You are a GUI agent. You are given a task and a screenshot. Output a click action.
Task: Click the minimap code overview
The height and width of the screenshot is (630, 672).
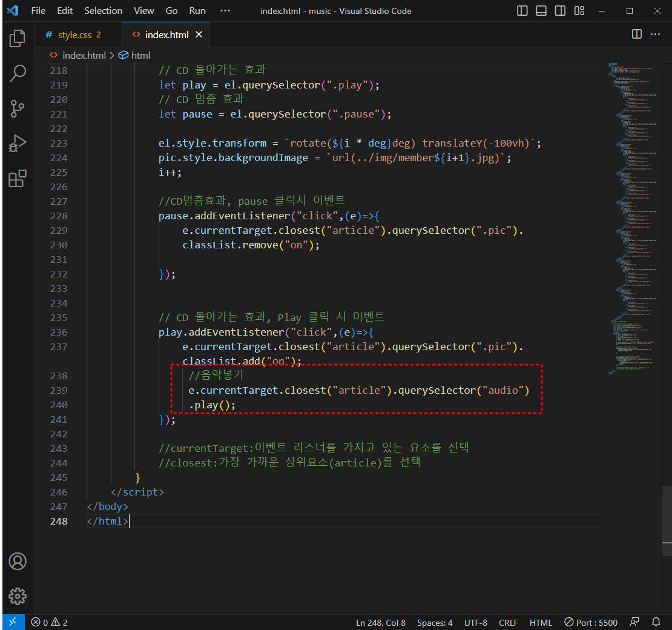(x=633, y=219)
